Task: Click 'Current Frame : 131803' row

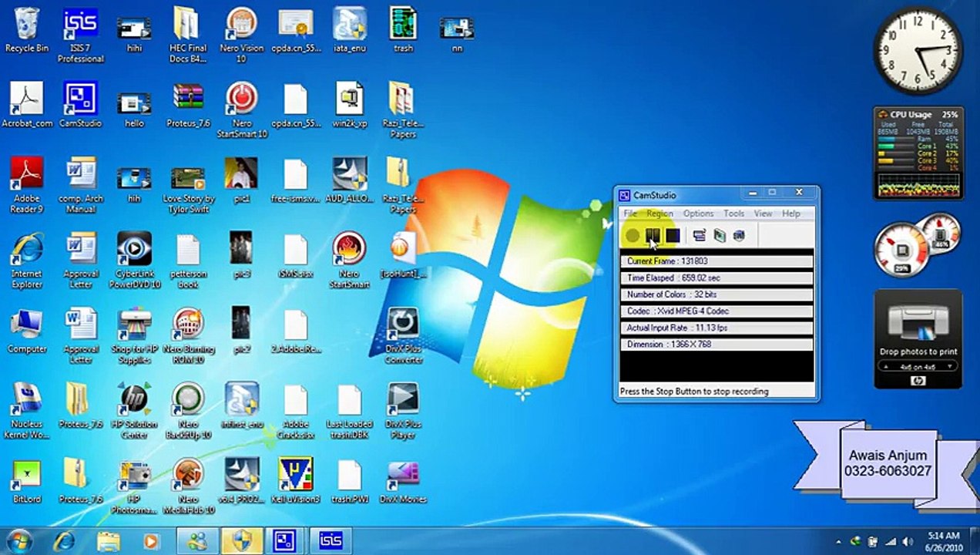Action: point(717,261)
